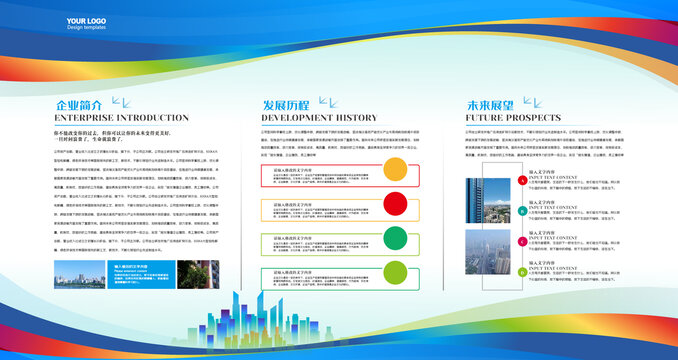Viewport: 678px width, 360px height.
Task: Click the colorful city skyline graphic
Action: [x=259, y=321]
